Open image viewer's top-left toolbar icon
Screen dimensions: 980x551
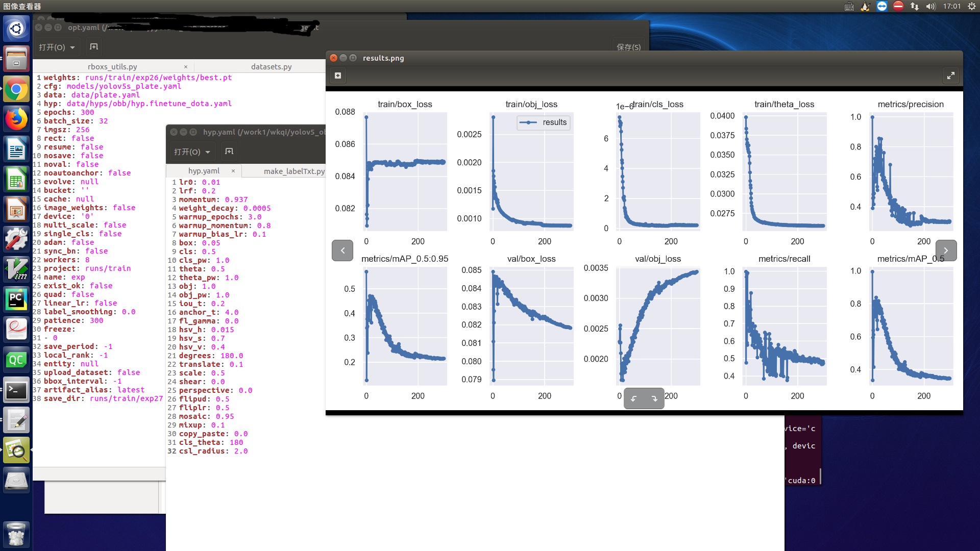338,76
